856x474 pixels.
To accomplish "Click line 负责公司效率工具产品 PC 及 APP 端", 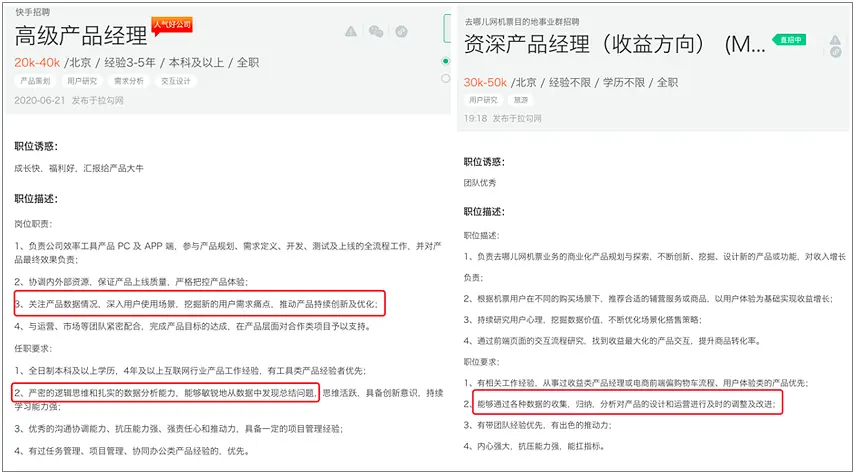I will 228,252.
